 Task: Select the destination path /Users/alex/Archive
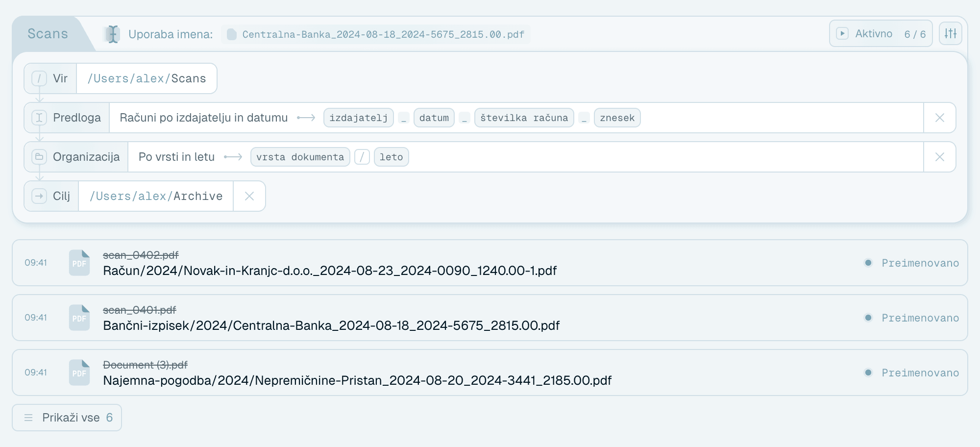(x=156, y=196)
